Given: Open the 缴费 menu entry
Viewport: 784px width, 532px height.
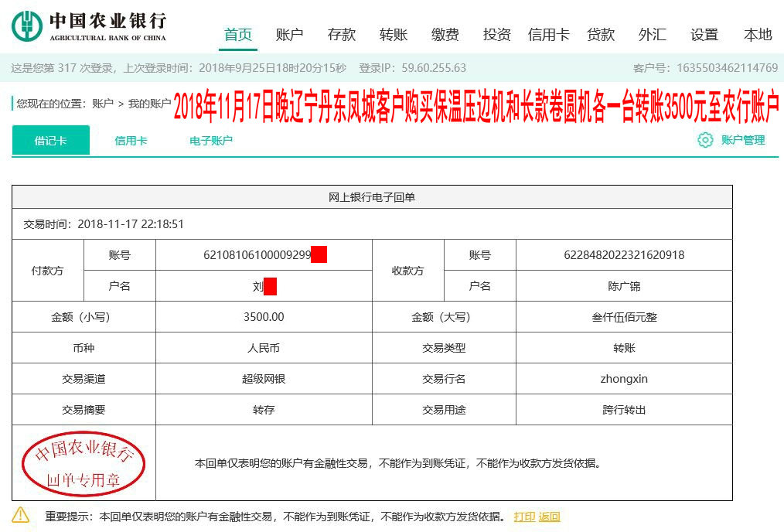Looking at the screenshot, I should pos(445,34).
